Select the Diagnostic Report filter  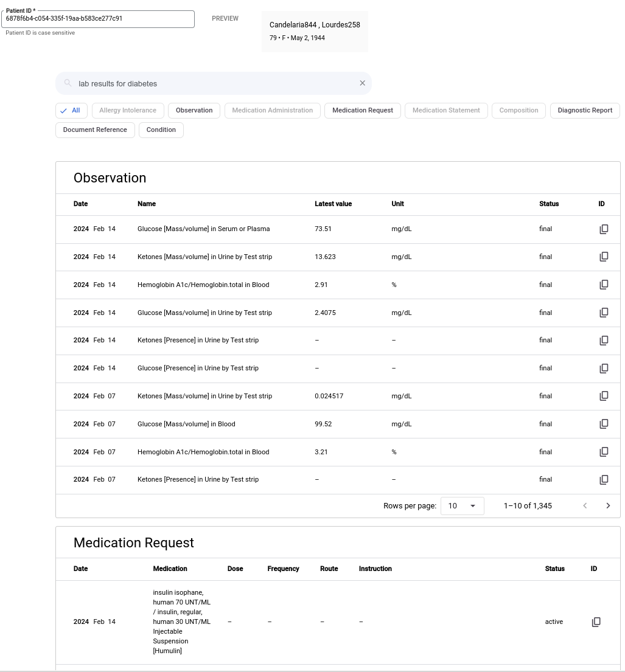pos(585,111)
